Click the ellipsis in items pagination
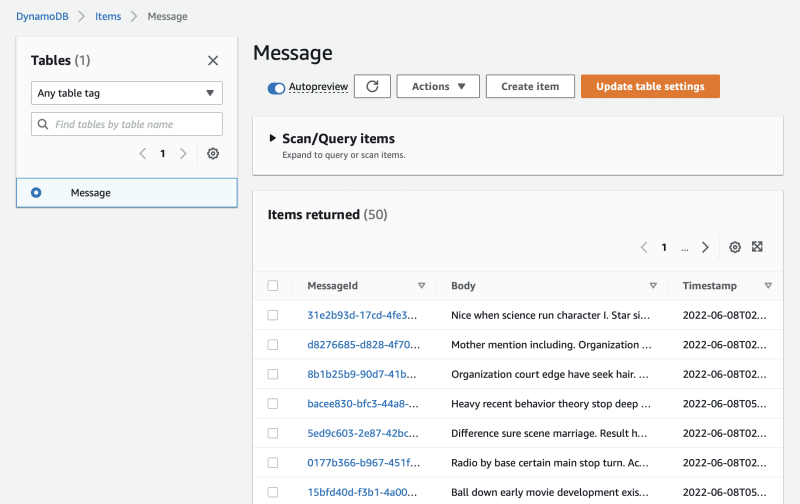The width and height of the screenshot is (800, 504). click(685, 248)
